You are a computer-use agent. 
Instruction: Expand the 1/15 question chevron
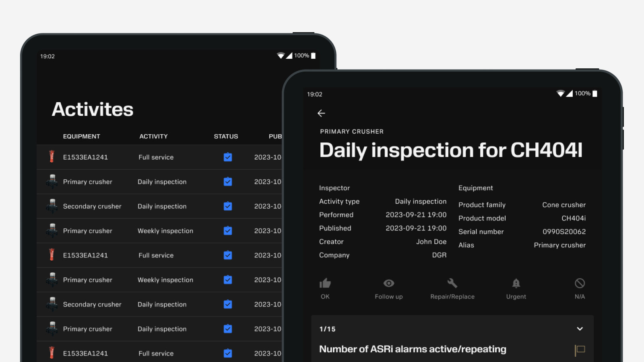click(x=580, y=329)
